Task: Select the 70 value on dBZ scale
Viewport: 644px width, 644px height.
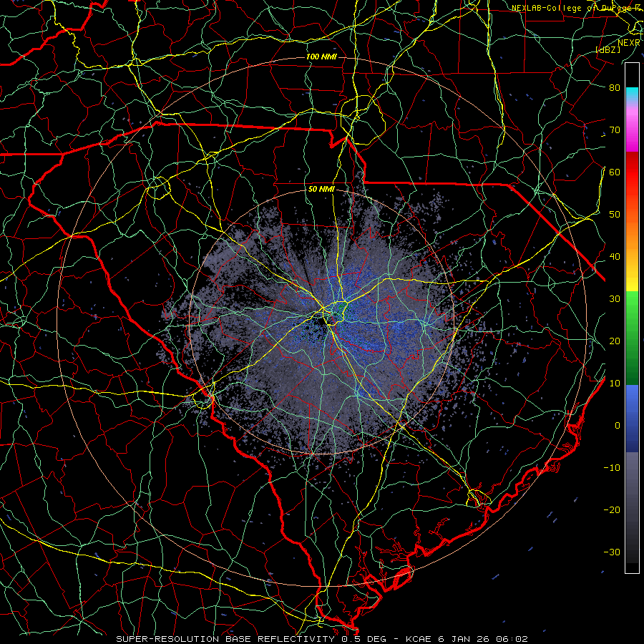Action: [615, 130]
